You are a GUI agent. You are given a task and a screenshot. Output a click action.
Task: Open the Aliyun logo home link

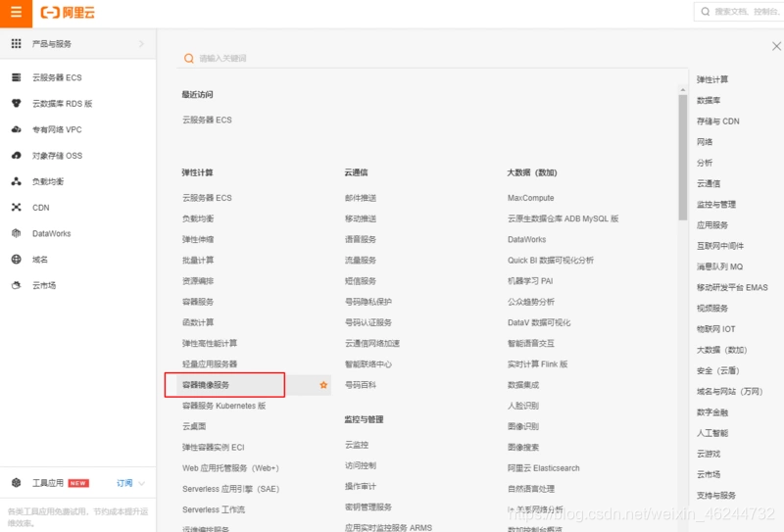click(68, 13)
